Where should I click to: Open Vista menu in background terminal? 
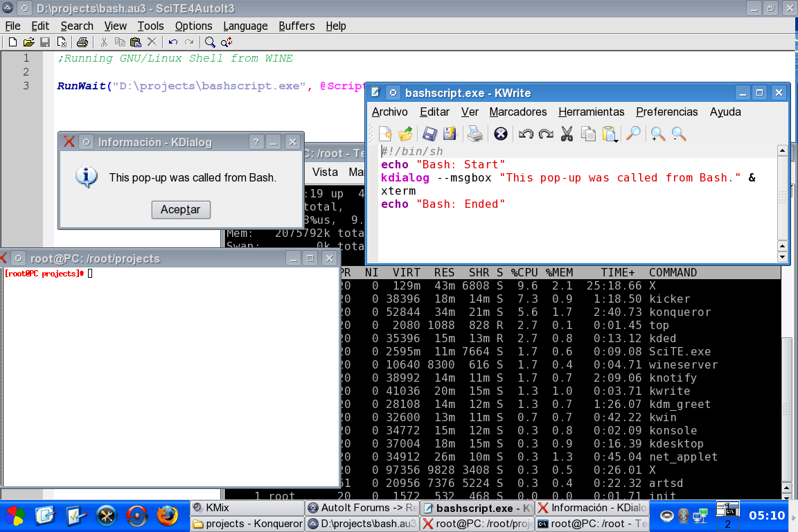point(325,172)
